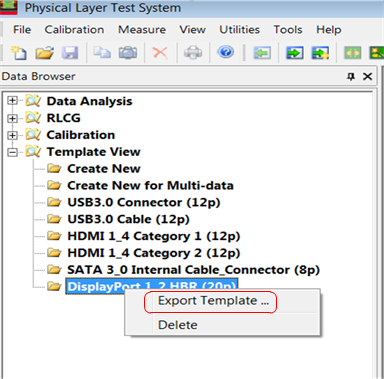Expand the Data Analysis node
Viewport: 384px width, 379px height.
(12, 101)
